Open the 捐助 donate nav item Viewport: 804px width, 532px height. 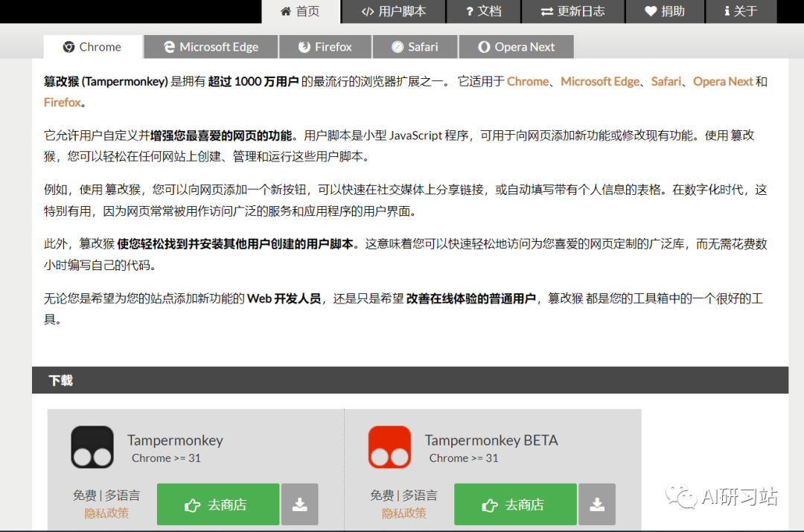(665, 11)
